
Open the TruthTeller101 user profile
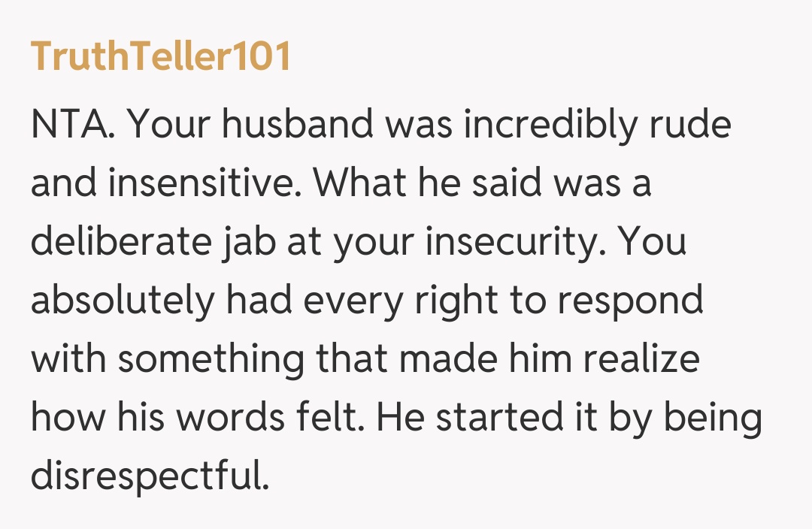click(160, 57)
